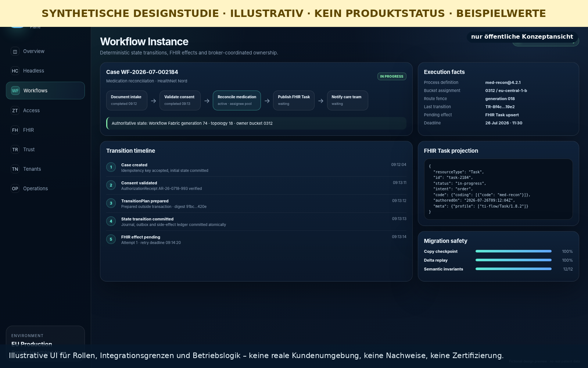The height and width of the screenshot is (368, 588).
Task: Click the Case WF-2026-07-002184 heading
Action: click(142, 72)
